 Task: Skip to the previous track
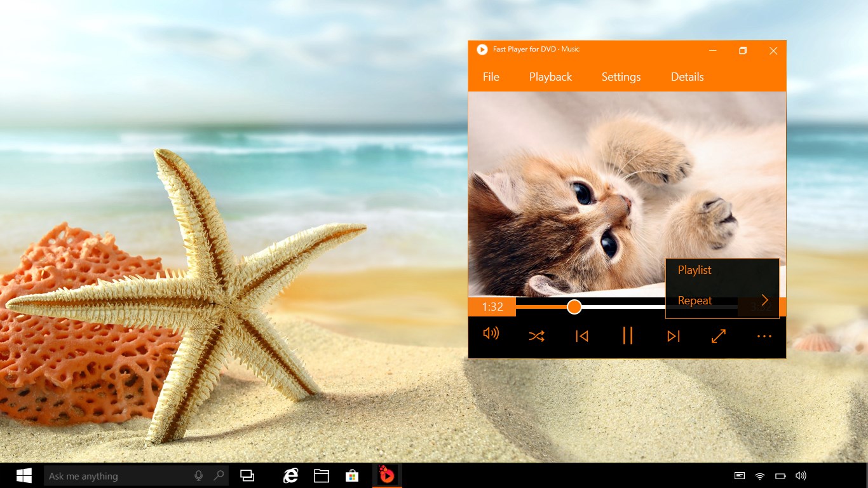pyautogui.click(x=582, y=336)
